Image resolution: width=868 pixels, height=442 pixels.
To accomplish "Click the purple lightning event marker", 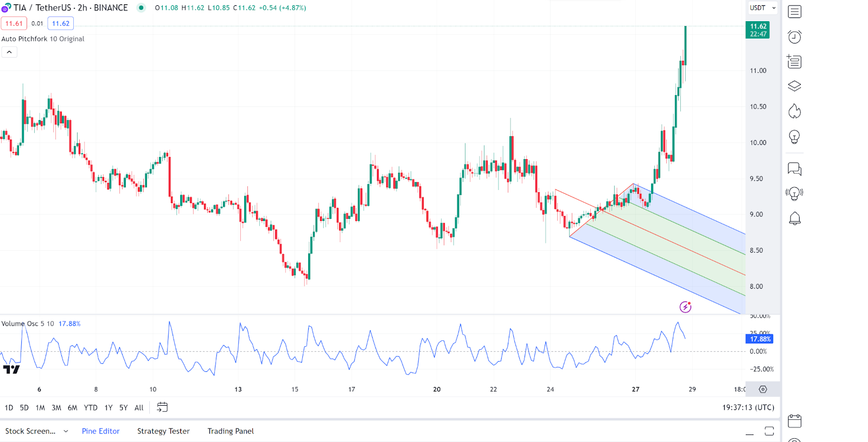I will pyautogui.click(x=685, y=307).
